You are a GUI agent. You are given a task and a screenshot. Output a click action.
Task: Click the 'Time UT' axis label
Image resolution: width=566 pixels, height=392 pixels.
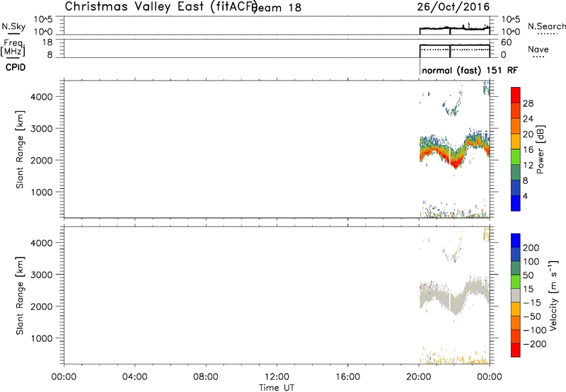[x=277, y=388]
